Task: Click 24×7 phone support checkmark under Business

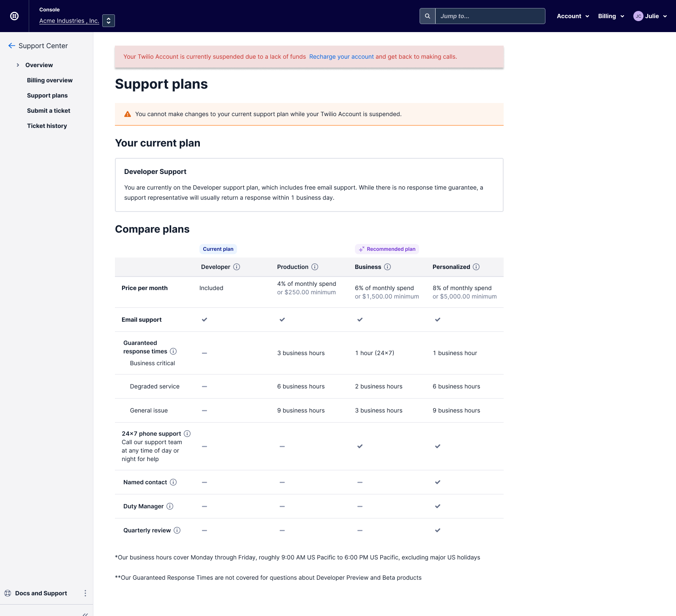Action: [360, 446]
